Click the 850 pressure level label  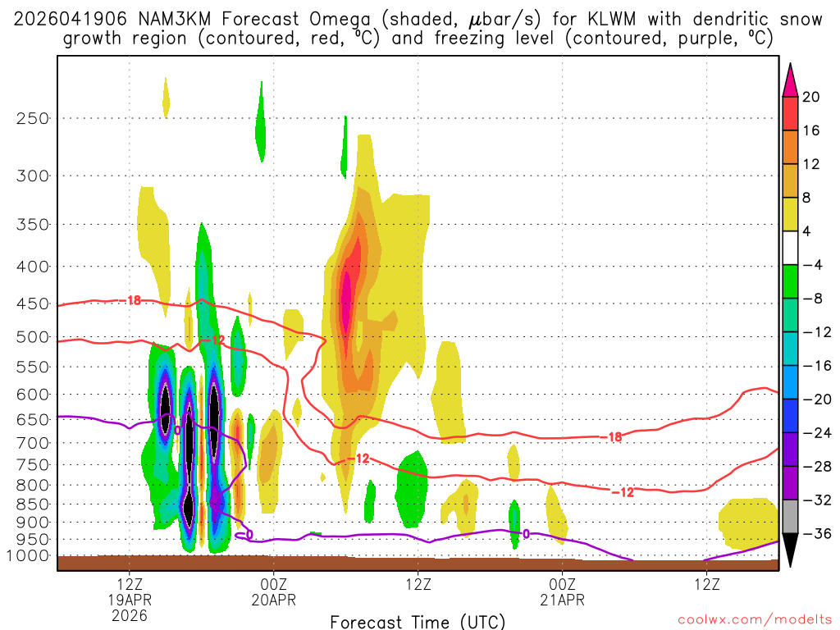click(33, 504)
